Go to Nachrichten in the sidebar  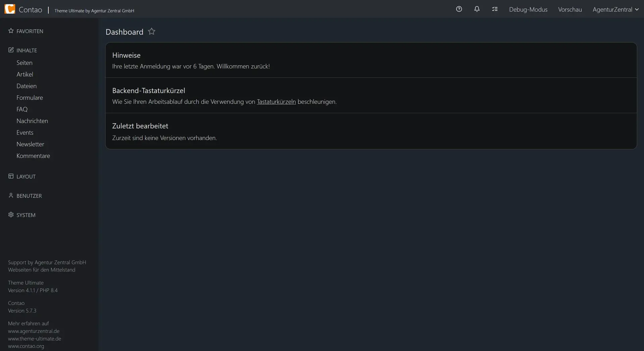point(32,121)
